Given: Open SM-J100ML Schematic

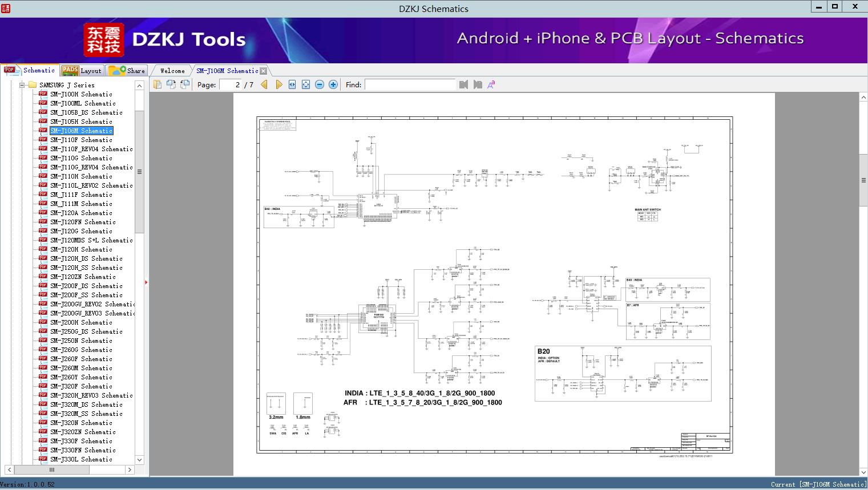Looking at the screenshot, I should point(83,103).
